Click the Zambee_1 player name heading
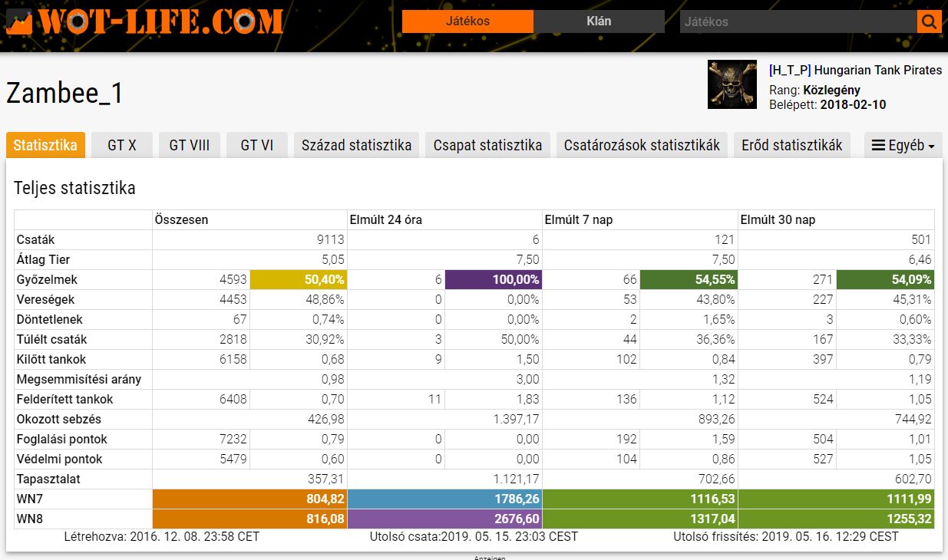The width and height of the screenshot is (948, 560). pyautogui.click(x=64, y=93)
